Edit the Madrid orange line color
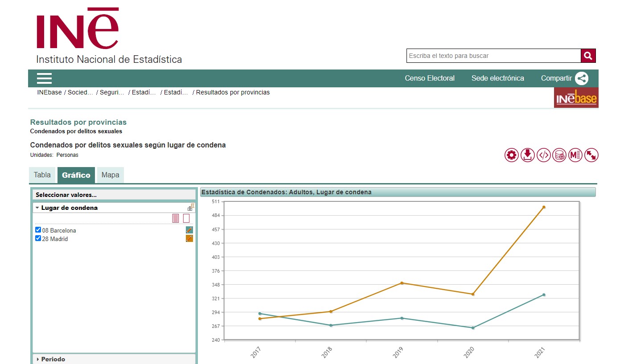 (189, 238)
